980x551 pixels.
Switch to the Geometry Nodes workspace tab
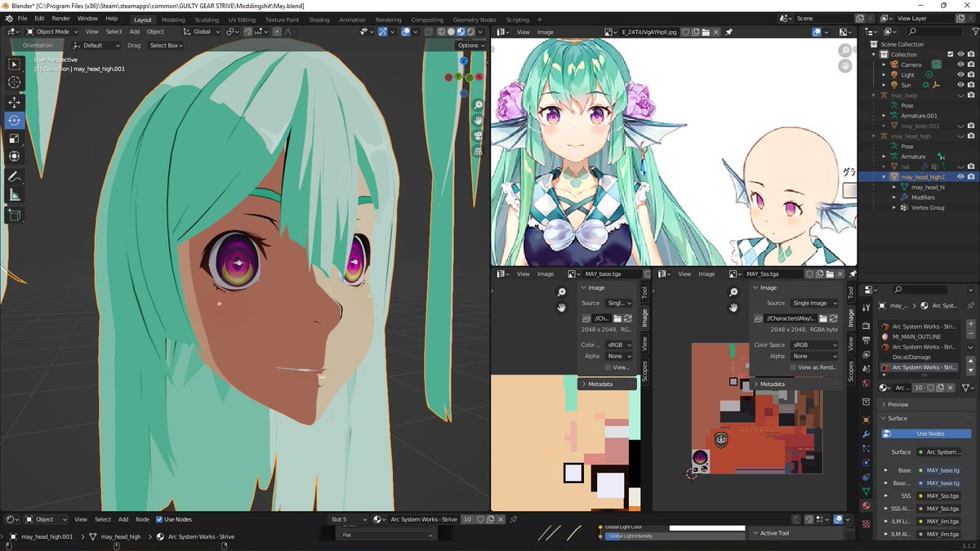click(x=474, y=20)
